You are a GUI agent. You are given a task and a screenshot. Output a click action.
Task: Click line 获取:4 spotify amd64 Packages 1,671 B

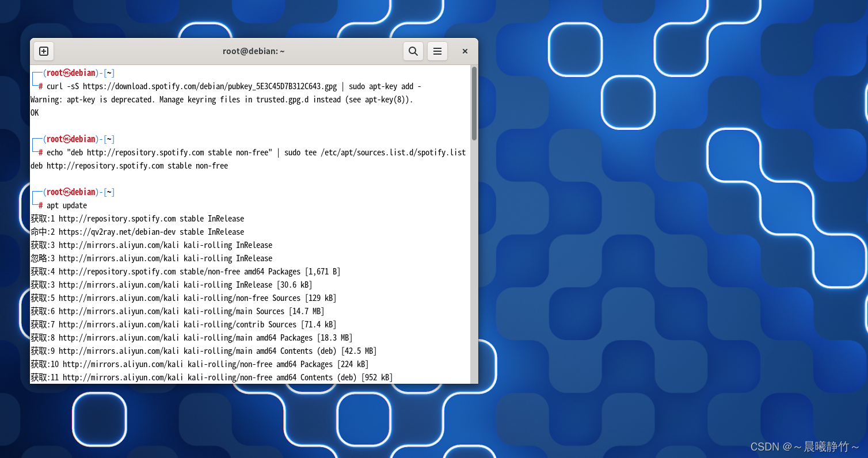point(185,272)
